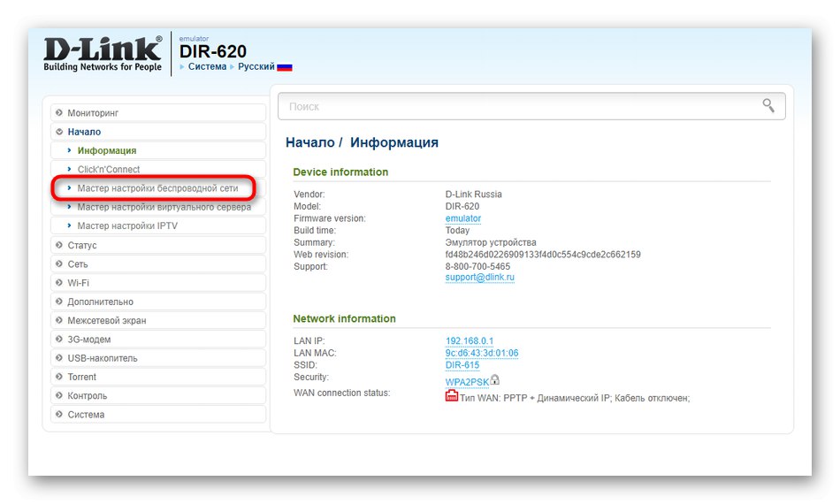Click the Web revision hash value

[x=543, y=255]
